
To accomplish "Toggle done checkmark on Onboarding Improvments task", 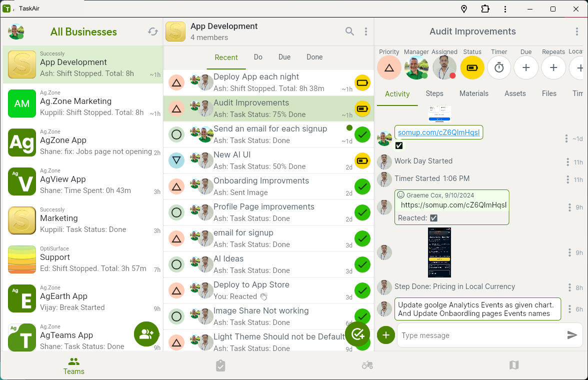I will coord(362,186).
